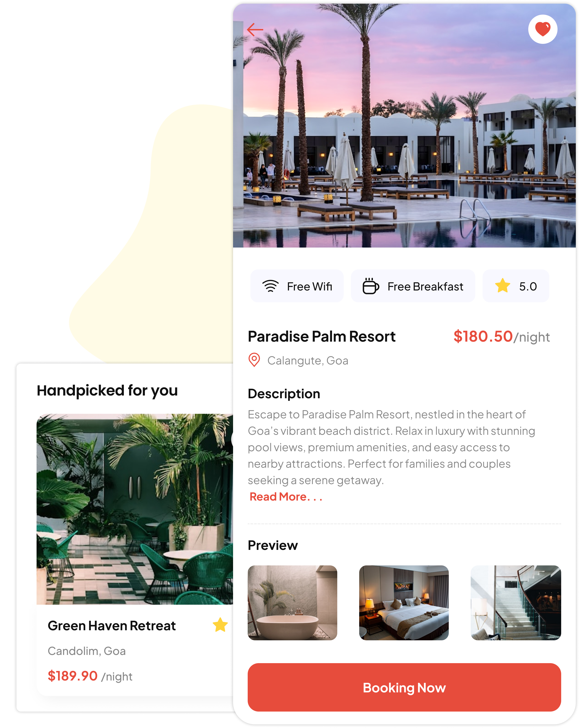This screenshot has height=728, width=579.
Task: Select the wifi icon in Free Wifi chip
Action: pyautogui.click(x=270, y=286)
